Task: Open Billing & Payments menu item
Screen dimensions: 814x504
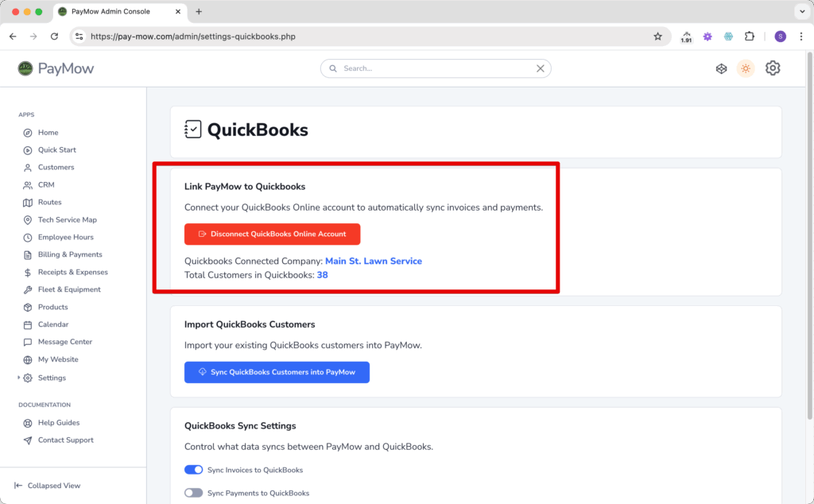Action: (x=70, y=254)
